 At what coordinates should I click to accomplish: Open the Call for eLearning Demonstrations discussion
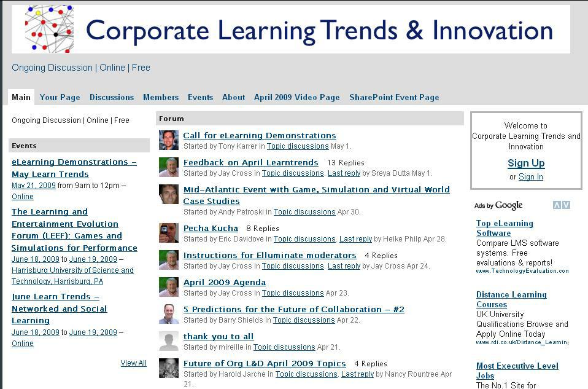[x=258, y=135]
